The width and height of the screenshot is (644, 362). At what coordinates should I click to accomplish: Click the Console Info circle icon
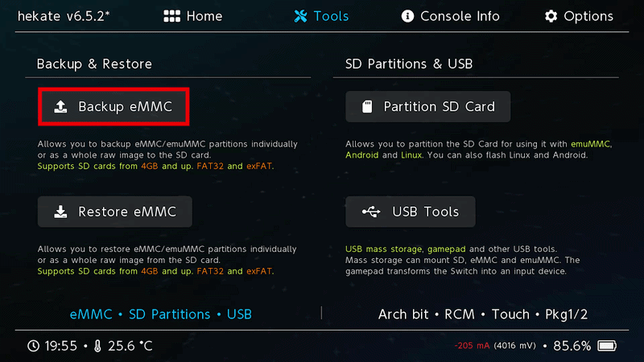pyautogui.click(x=407, y=16)
